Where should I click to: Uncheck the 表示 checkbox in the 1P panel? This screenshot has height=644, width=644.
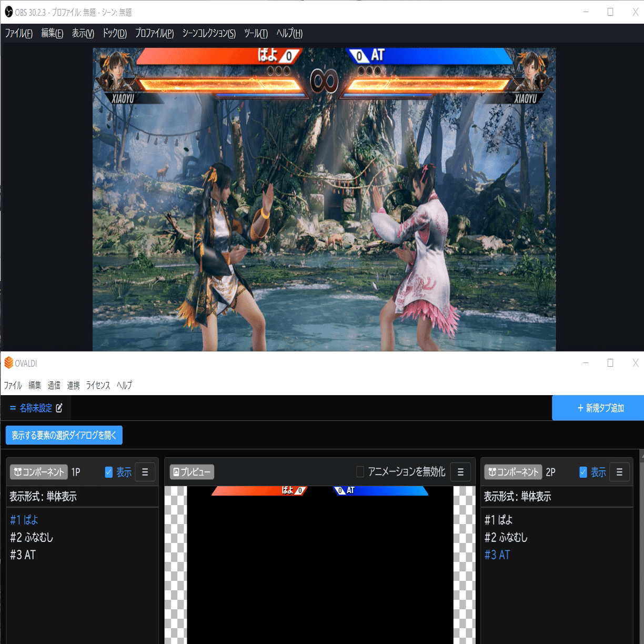pos(109,471)
